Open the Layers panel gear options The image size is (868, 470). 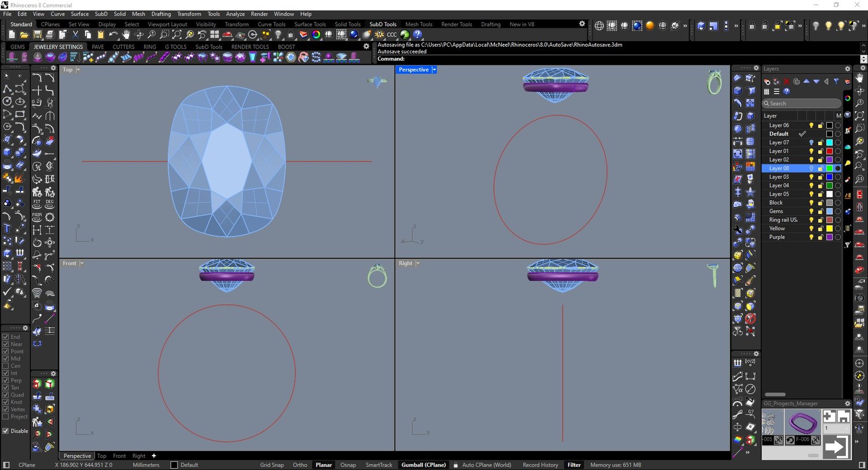click(x=847, y=69)
